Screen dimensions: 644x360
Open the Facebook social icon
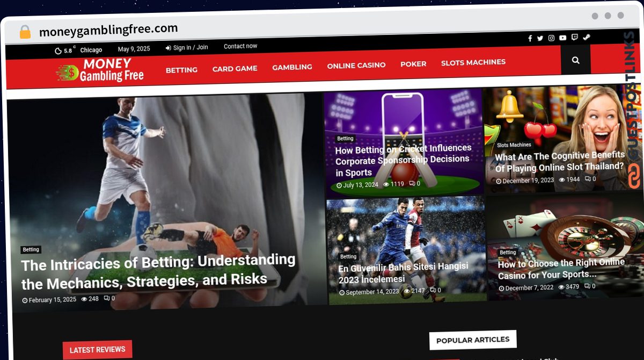[x=530, y=38]
